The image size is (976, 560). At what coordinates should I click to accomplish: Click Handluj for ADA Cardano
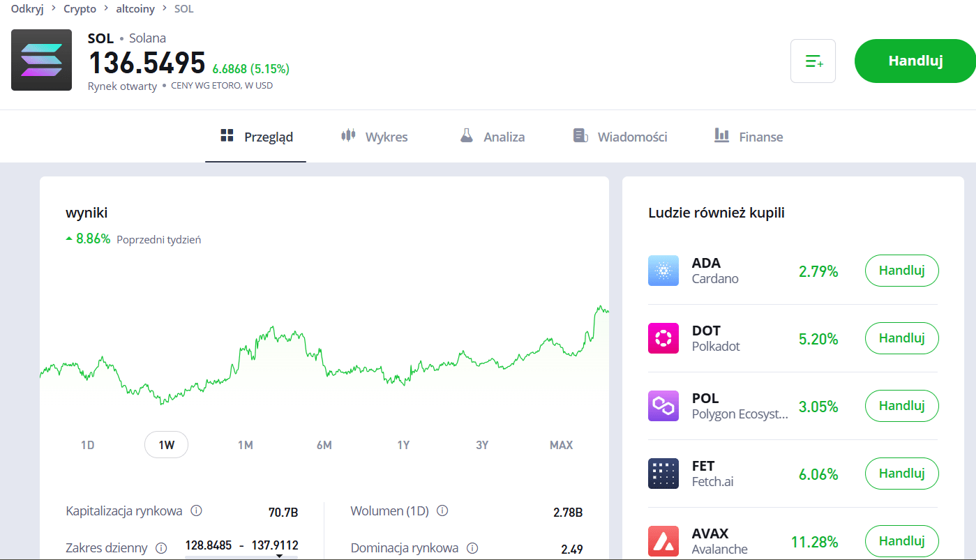[902, 271]
